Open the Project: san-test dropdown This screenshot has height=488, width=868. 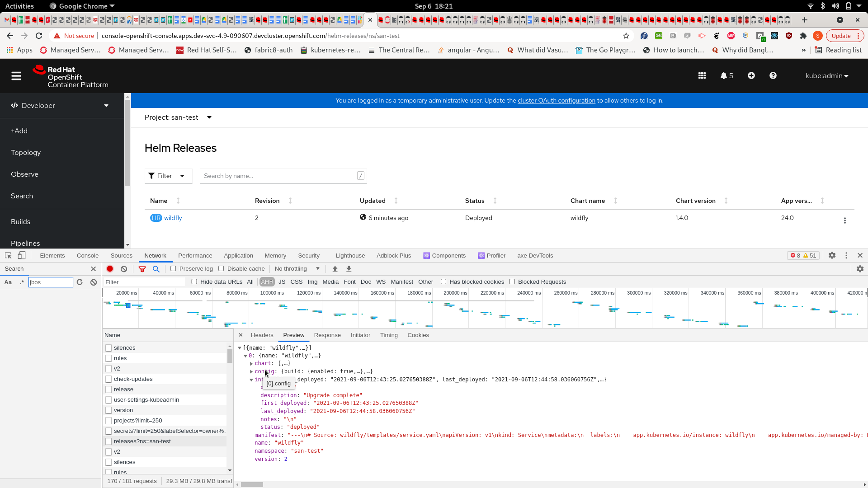pyautogui.click(x=178, y=117)
